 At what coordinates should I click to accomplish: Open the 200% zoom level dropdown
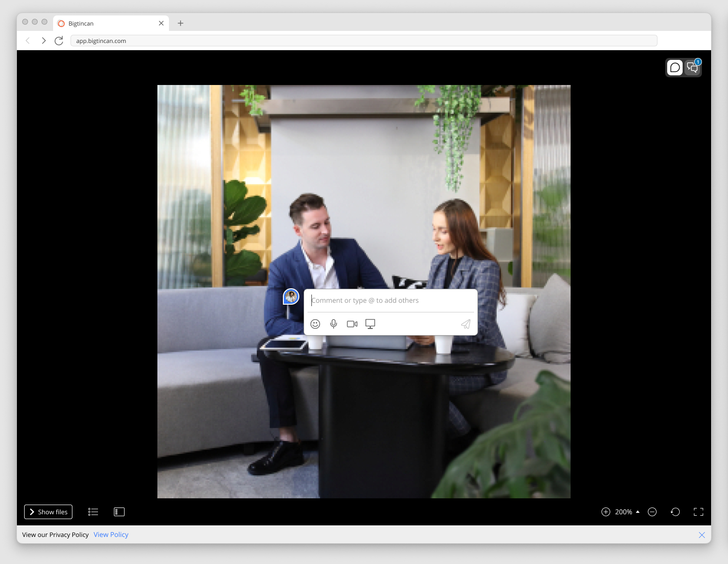(x=627, y=512)
